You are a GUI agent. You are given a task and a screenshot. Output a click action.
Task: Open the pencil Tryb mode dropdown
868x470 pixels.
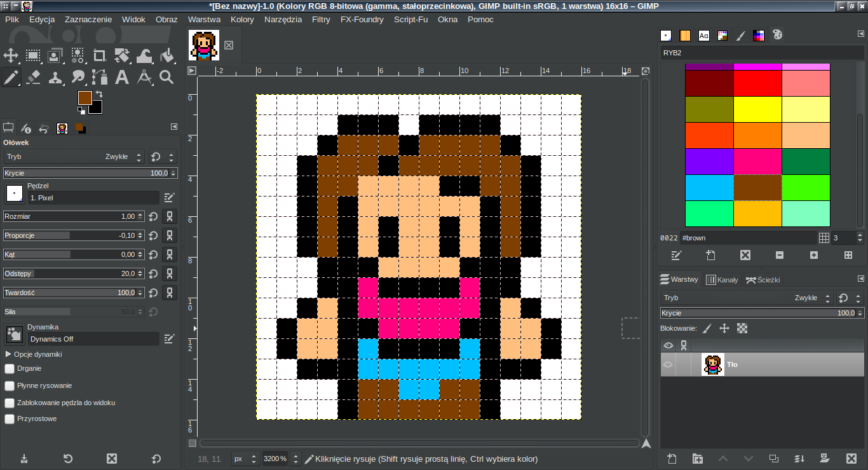74,156
